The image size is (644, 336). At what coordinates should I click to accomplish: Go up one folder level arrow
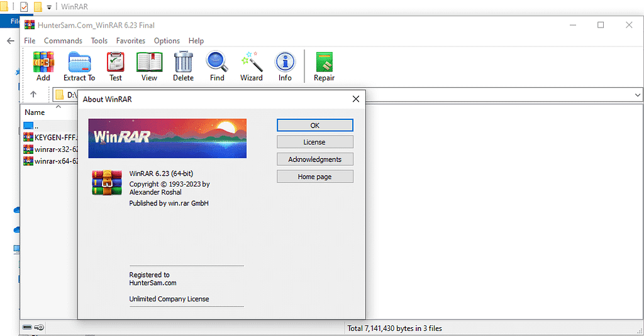(x=33, y=94)
